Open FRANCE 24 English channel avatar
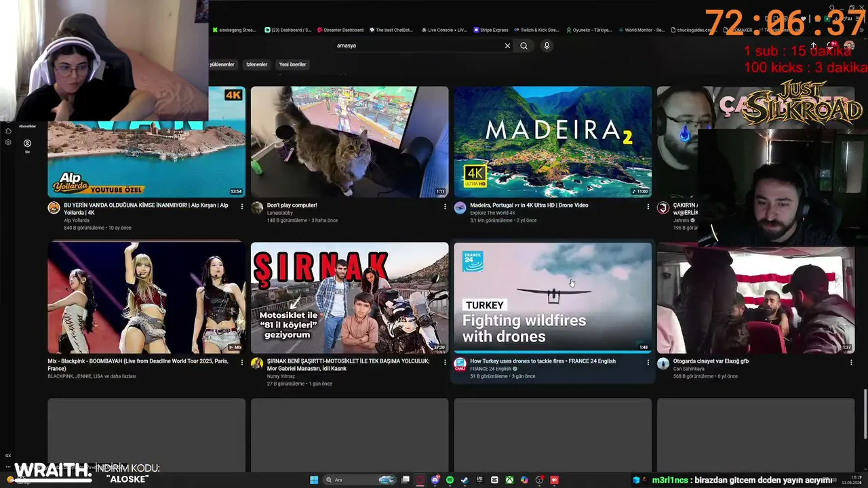The width and height of the screenshot is (868, 488). pyautogui.click(x=460, y=363)
